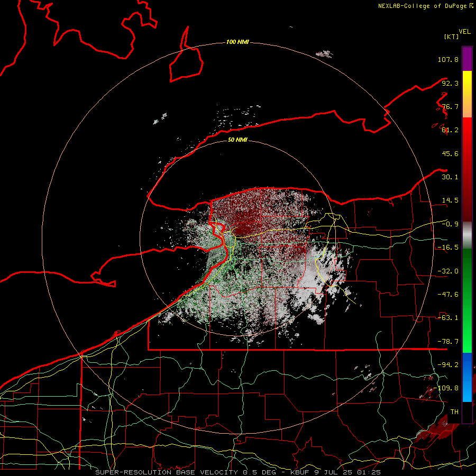Click the -63.1 value on the velocity scale
This screenshot has width=476, height=476.
click(448, 318)
